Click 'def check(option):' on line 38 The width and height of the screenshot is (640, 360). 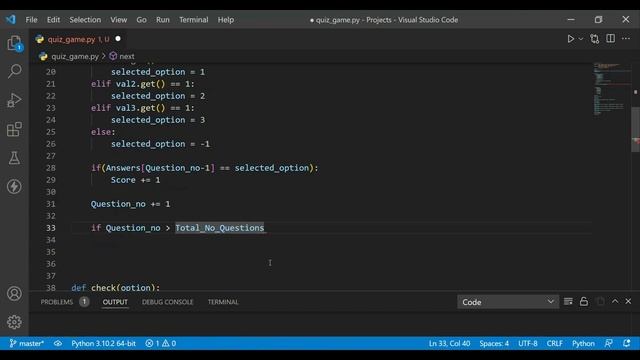pyautogui.click(x=116, y=287)
